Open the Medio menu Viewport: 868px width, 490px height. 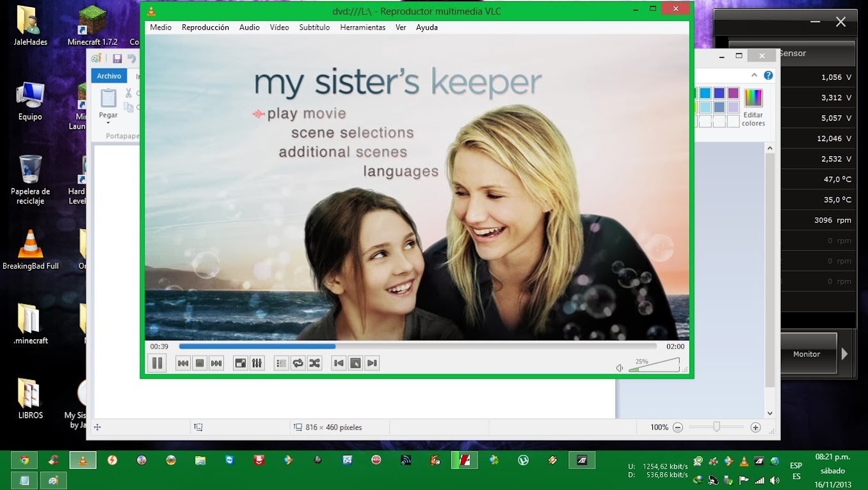click(x=161, y=28)
